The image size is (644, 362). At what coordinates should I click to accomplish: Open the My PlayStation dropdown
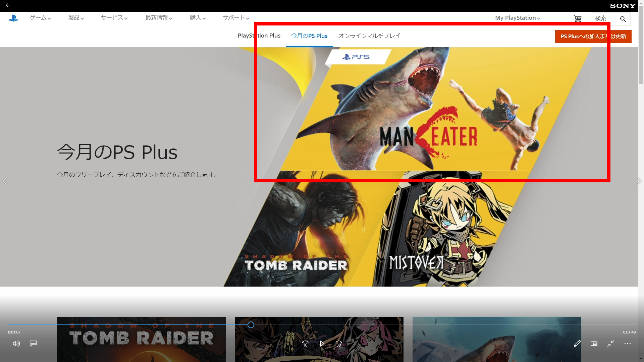click(x=518, y=18)
